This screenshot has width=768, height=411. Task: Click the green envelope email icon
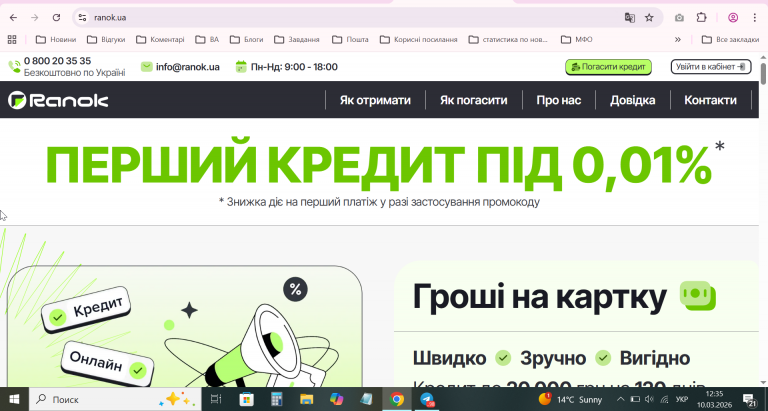(x=146, y=67)
